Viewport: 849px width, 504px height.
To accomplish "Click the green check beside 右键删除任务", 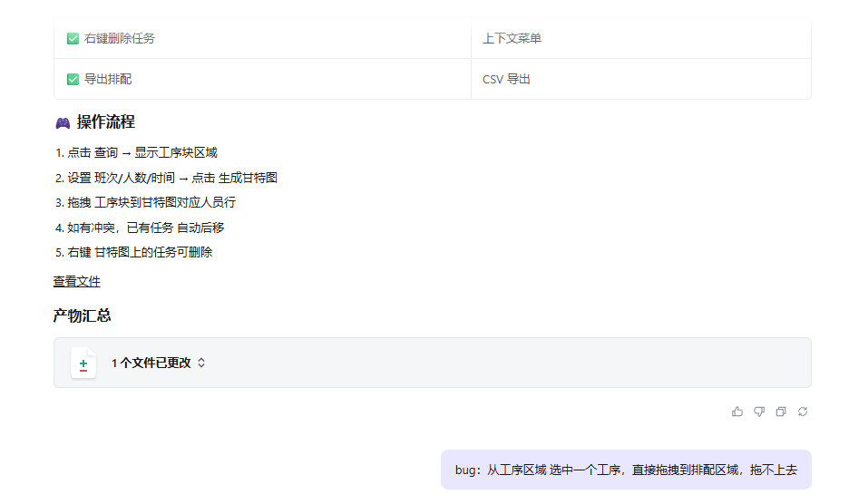I will (73, 38).
